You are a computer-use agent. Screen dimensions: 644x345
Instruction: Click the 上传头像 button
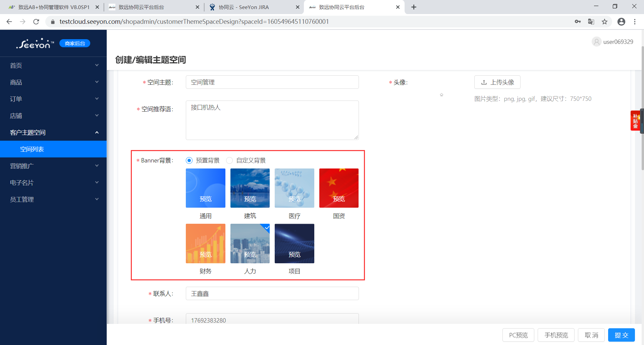coord(497,82)
